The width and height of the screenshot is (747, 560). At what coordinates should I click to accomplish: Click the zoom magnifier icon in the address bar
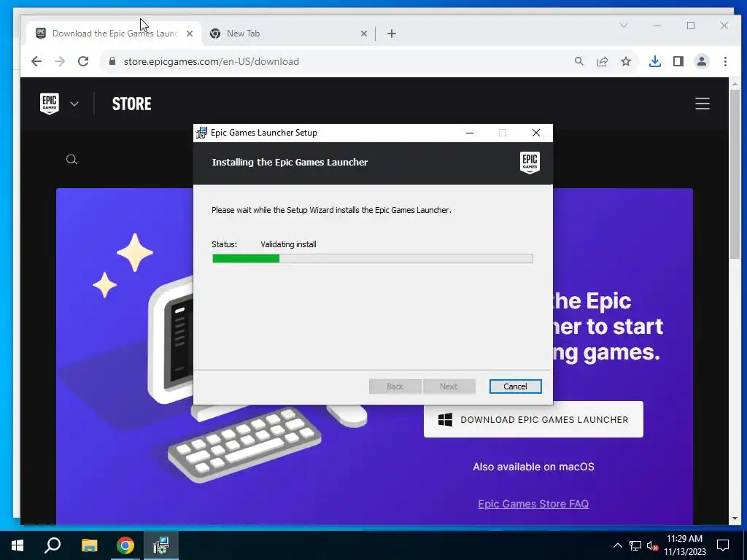coord(578,61)
